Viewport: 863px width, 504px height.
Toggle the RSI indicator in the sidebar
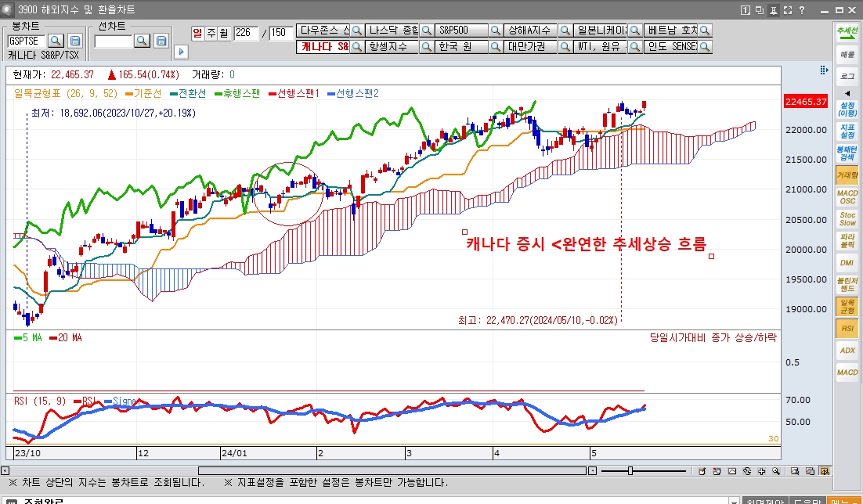(847, 329)
